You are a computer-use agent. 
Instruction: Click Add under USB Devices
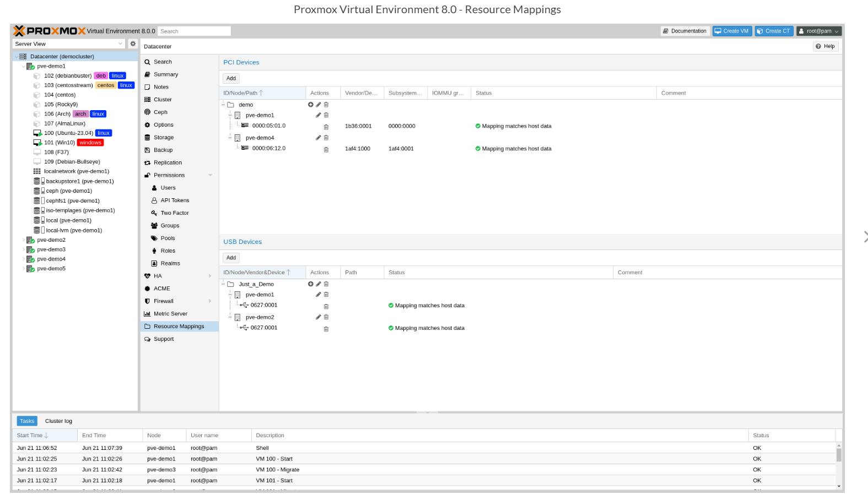231,258
